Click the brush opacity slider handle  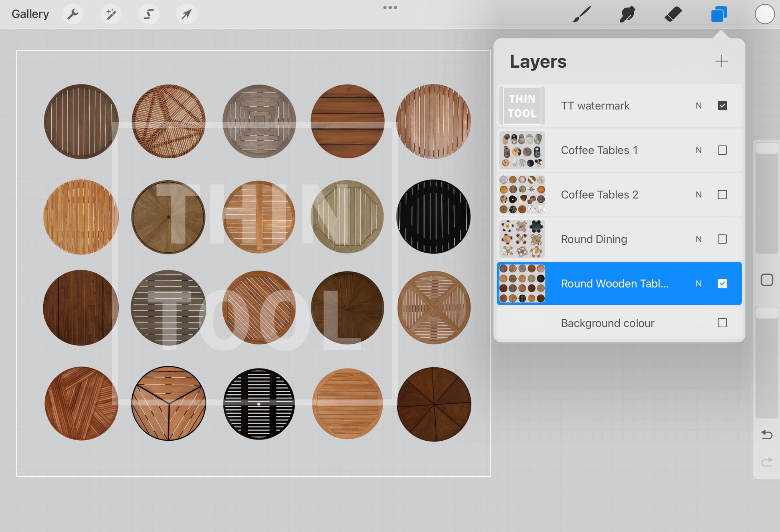coord(766,313)
